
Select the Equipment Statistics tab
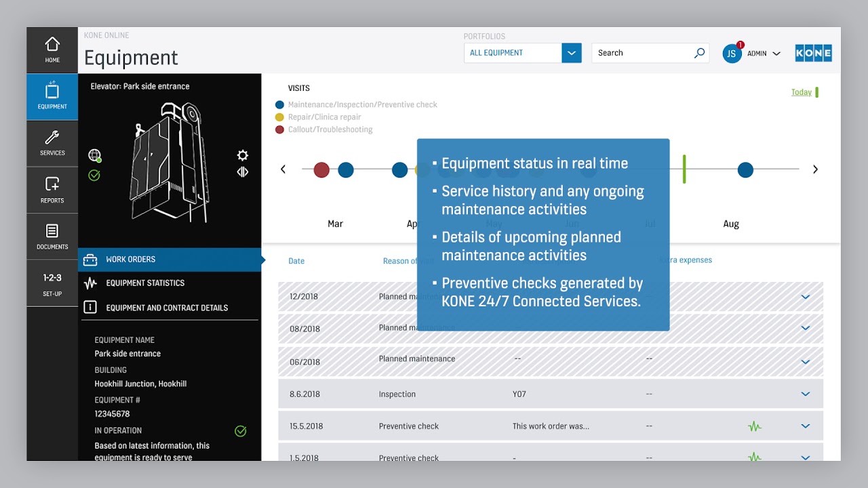[x=170, y=283]
